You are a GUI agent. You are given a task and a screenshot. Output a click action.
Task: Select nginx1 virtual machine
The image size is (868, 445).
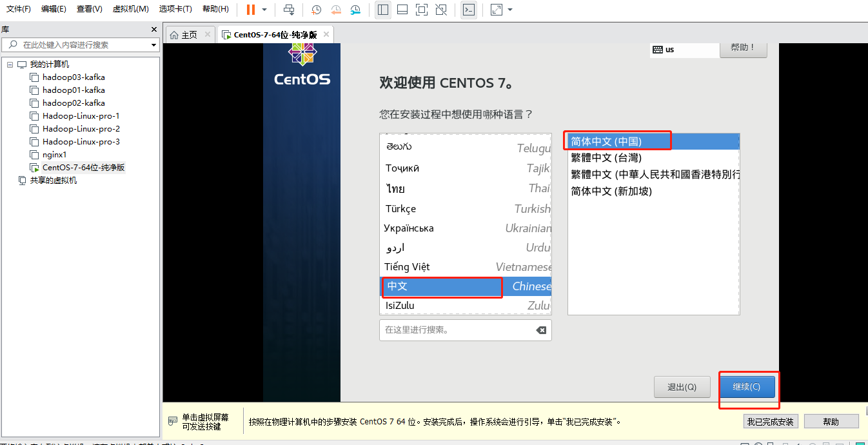[54, 155]
